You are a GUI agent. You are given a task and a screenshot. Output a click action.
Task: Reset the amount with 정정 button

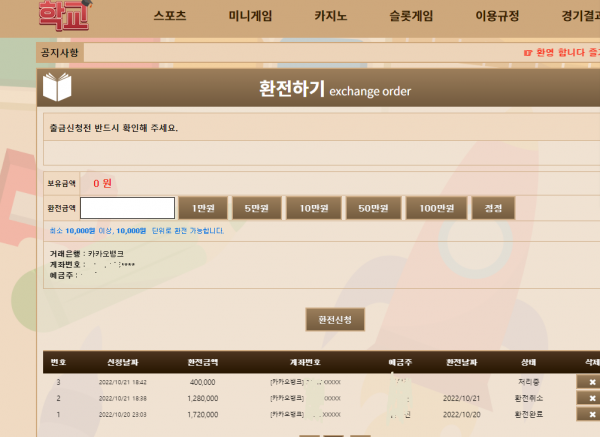pos(494,208)
